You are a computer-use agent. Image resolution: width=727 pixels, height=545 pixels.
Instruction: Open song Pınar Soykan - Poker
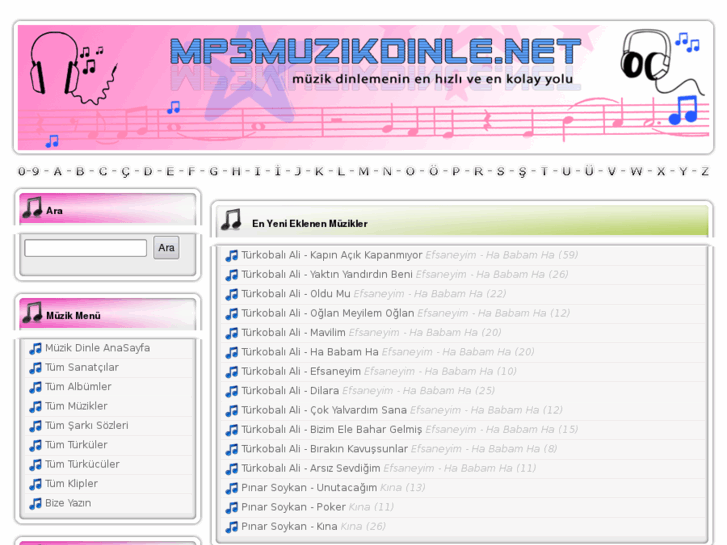pos(293,507)
